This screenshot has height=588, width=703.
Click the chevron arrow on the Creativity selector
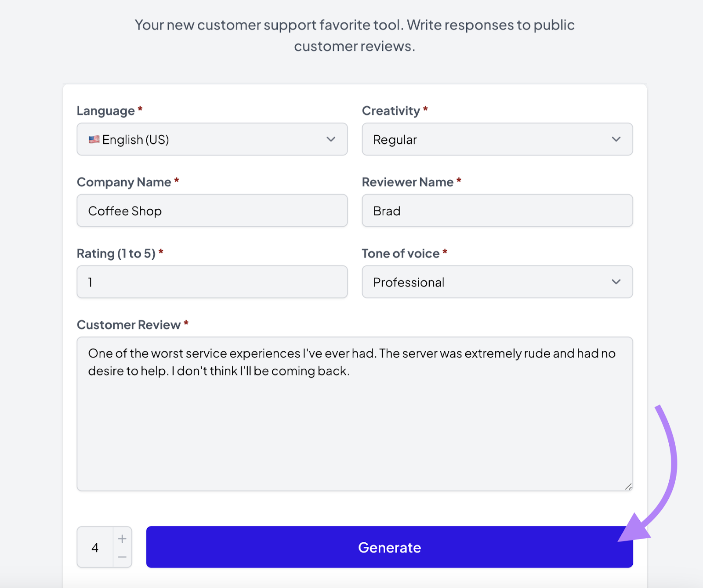click(x=616, y=139)
